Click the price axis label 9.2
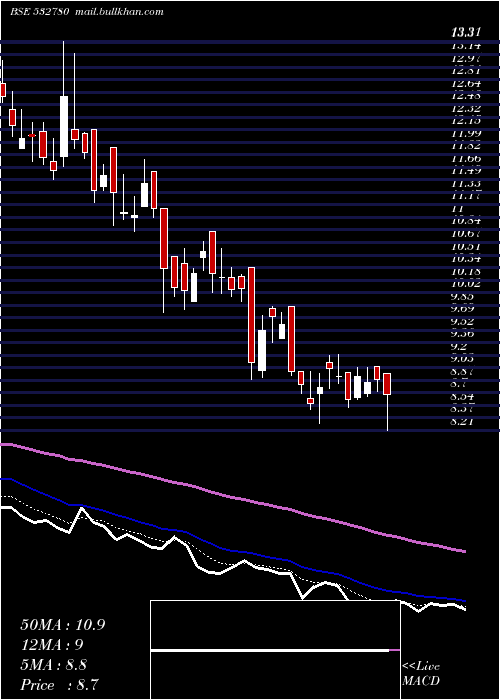The width and height of the screenshot is (500, 700). coord(459,346)
